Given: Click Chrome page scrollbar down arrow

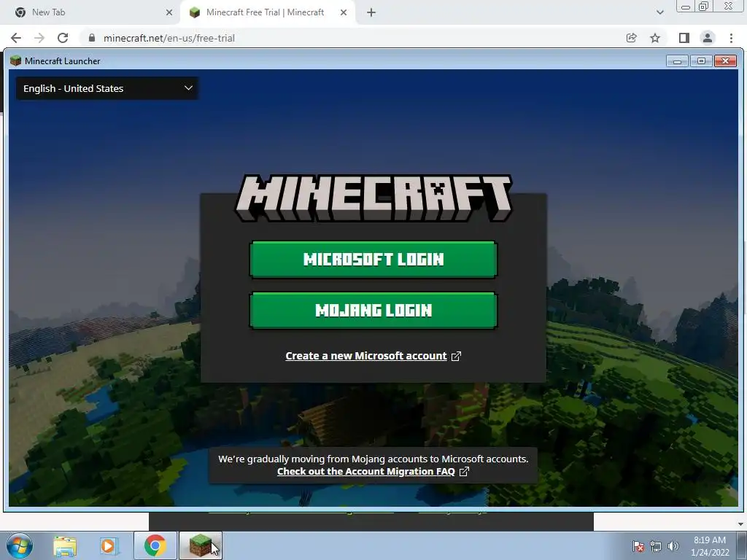Looking at the screenshot, I should pyautogui.click(x=741, y=524).
